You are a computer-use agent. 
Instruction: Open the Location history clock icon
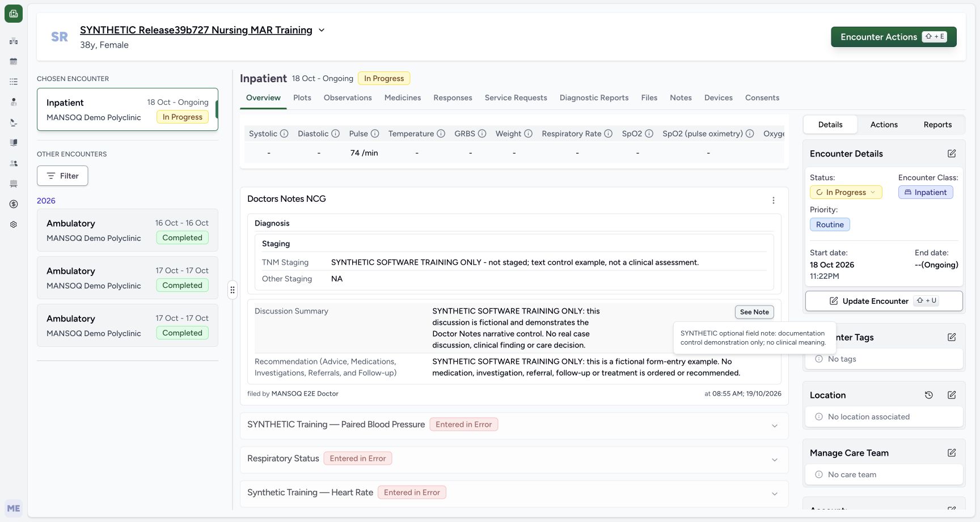tap(929, 395)
